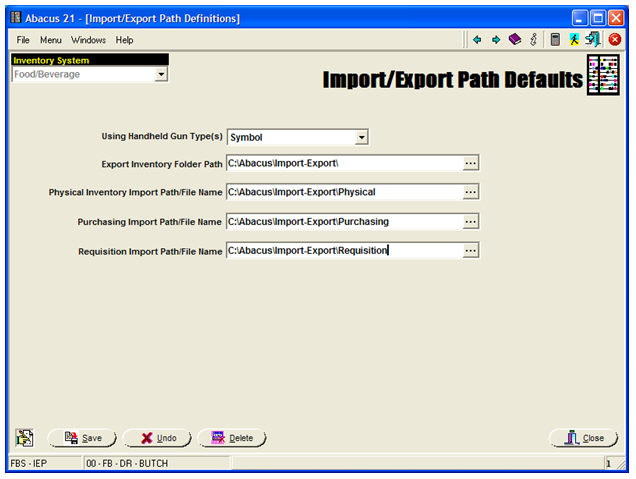Click the exit door toolbar icon

click(593, 40)
